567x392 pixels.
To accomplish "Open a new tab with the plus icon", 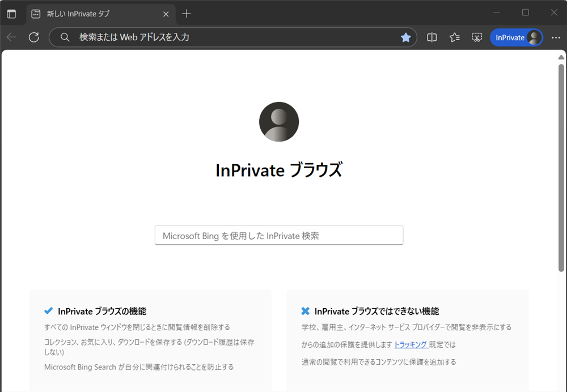I will (x=187, y=14).
